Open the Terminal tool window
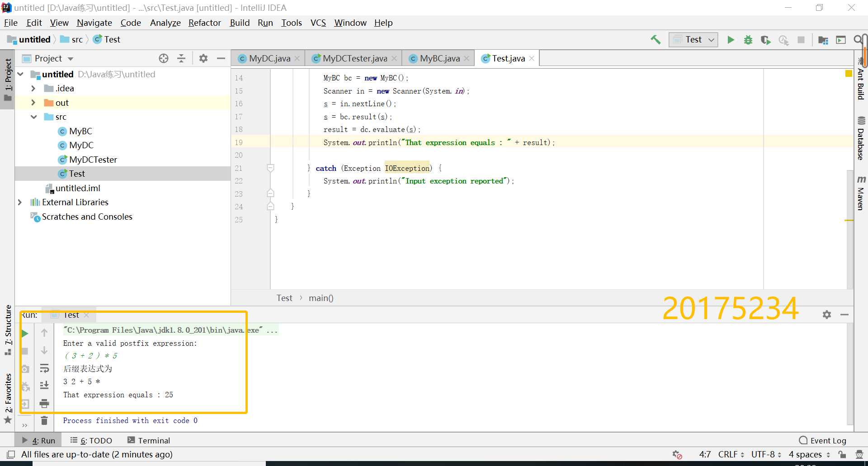 (x=149, y=440)
